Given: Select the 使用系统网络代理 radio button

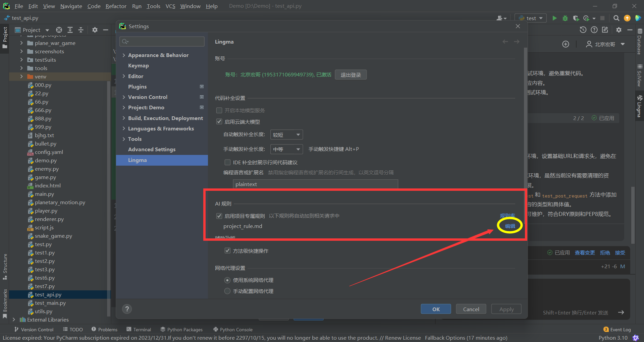Looking at the screenshot, I should (227, 280).
